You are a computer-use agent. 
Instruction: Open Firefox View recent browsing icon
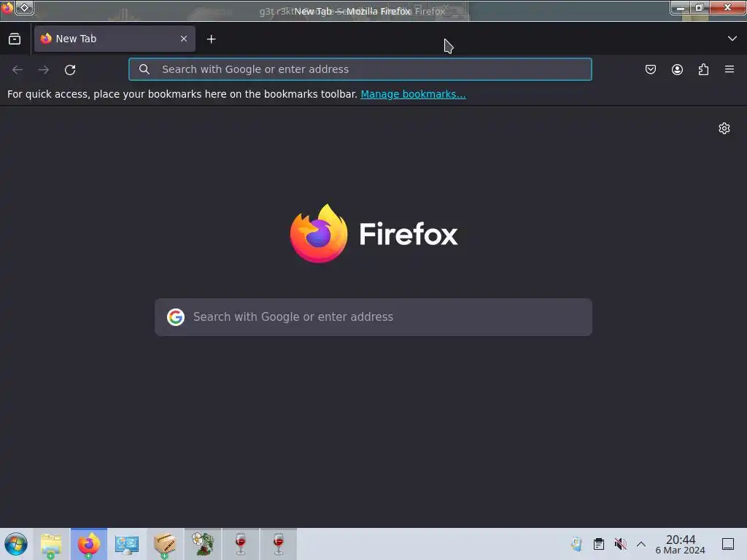click(15, 39)
